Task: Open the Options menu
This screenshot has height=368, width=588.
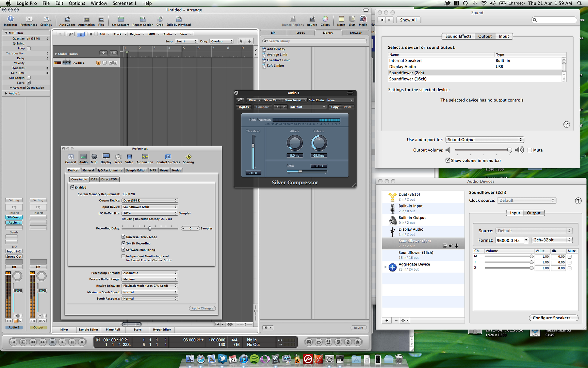Action: pos(77,3)
